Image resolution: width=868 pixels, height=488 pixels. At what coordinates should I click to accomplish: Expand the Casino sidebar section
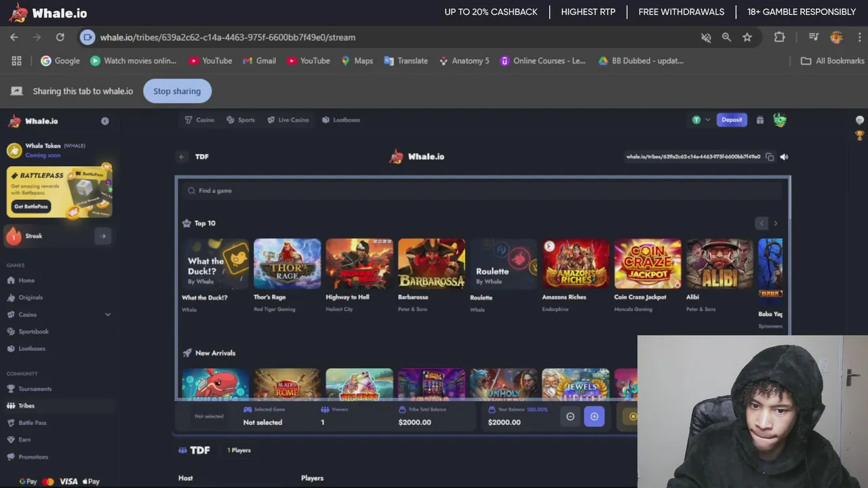pos(107,314)
